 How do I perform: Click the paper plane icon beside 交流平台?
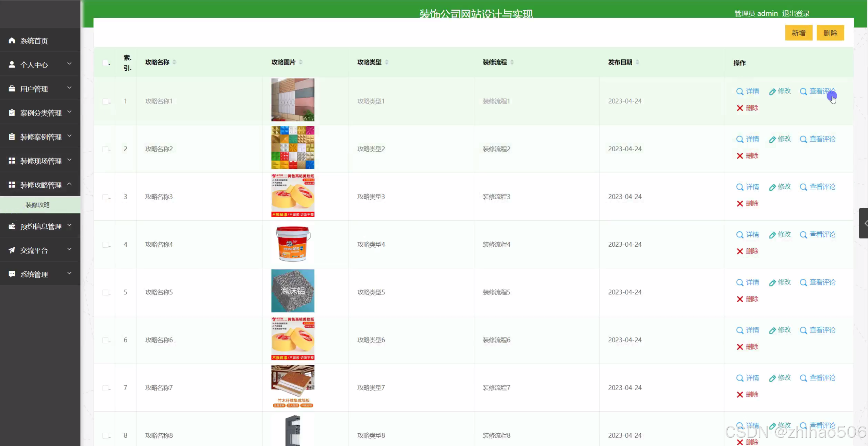point(12,250)
